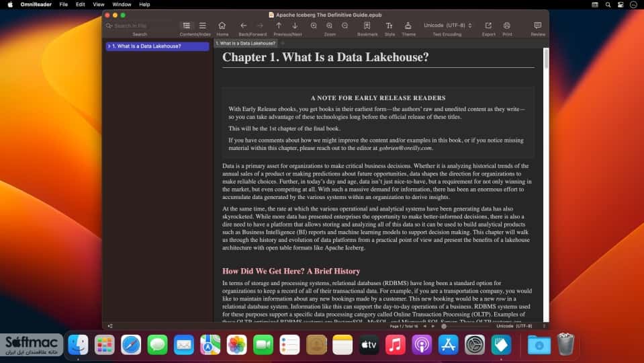Click the 'Page 1 / Total 16' indicator
The width and height of the screenshot is (644, 363).
click(404, 326)
